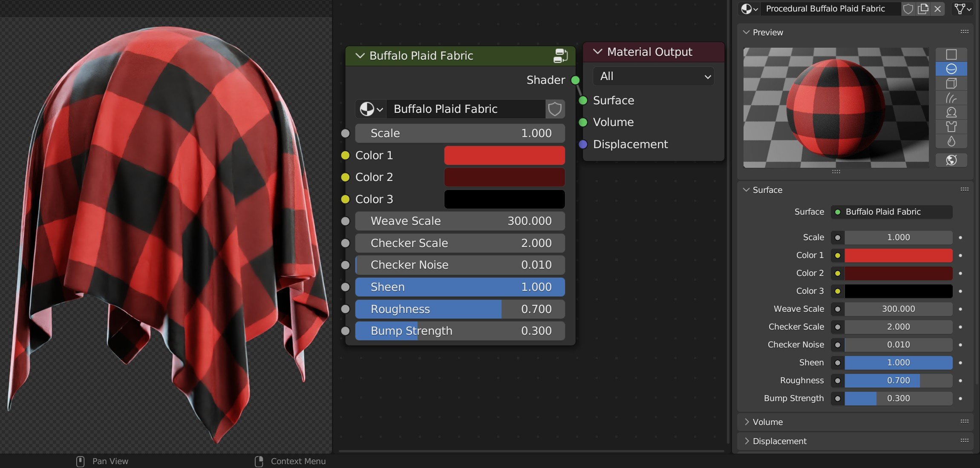Click the Roughness slider in properties panel
Screen dimensions: 980x468
(898, 381)
